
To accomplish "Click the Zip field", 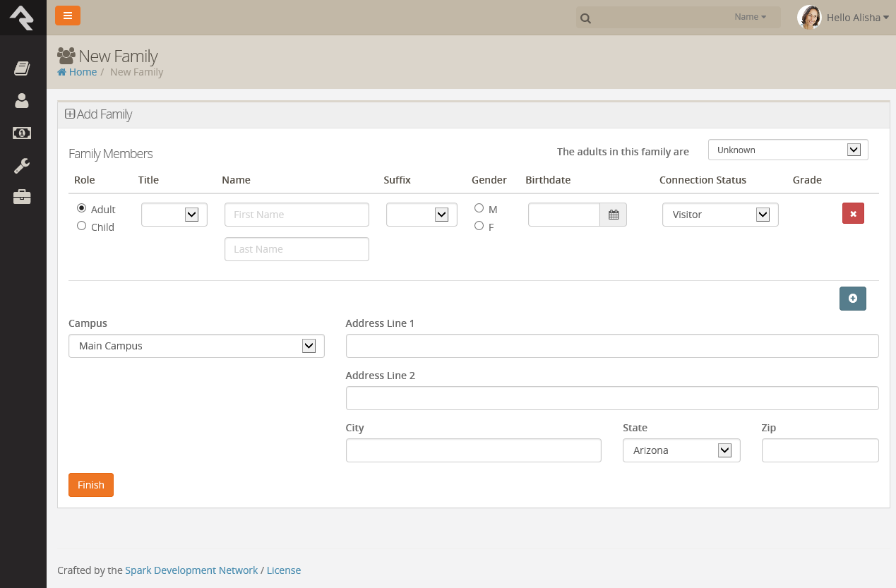I will click(x=820, y=450).
